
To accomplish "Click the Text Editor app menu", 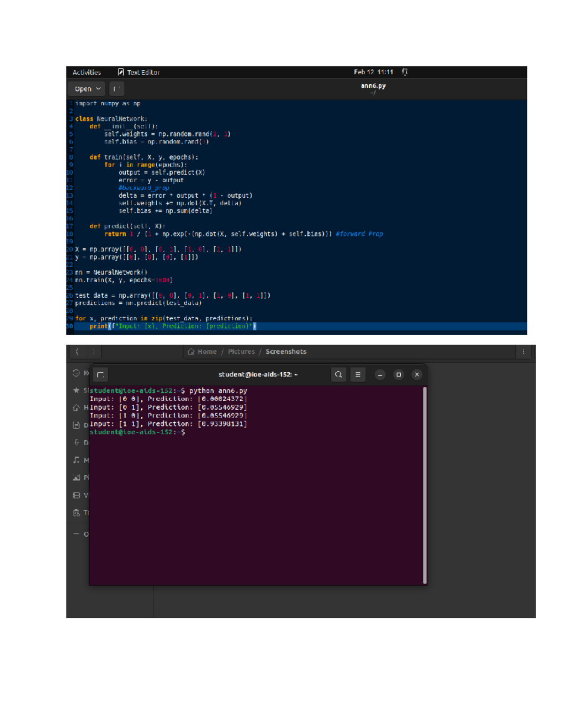I will tap(139, 72).
